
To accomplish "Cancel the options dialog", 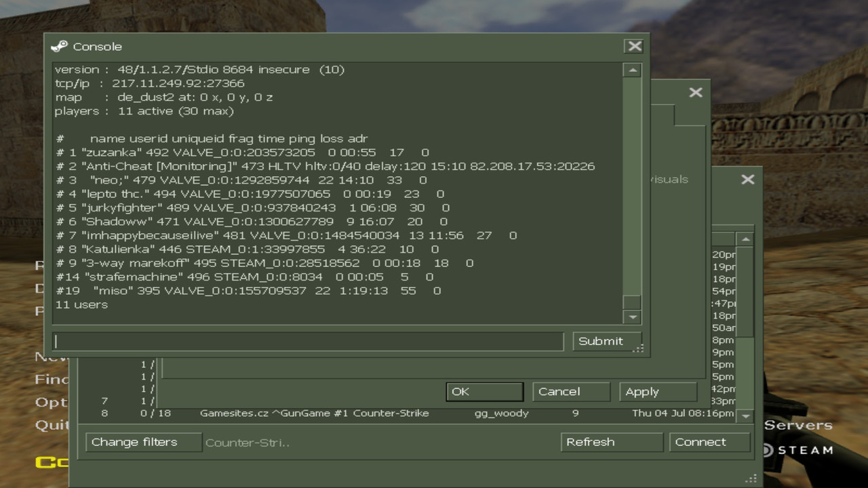I will pyautogui.click(x=571, y=391).
